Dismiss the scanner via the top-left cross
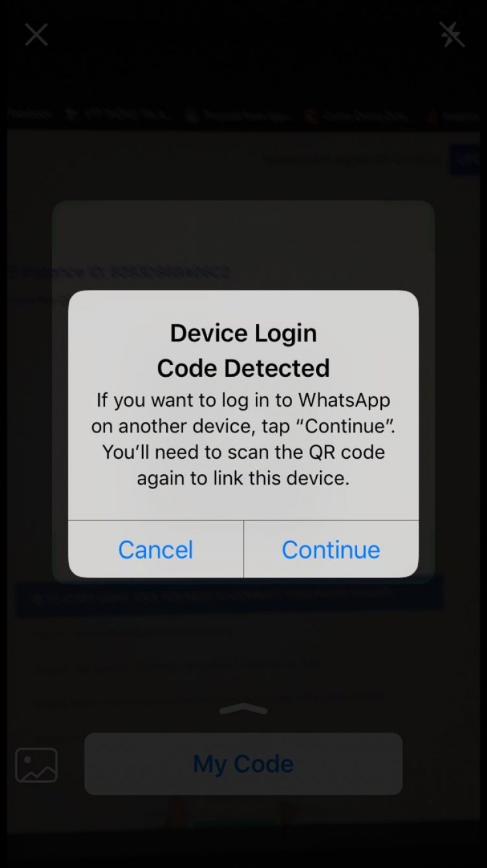This screenshot has height=868, width=487. [x=36, y=34]
